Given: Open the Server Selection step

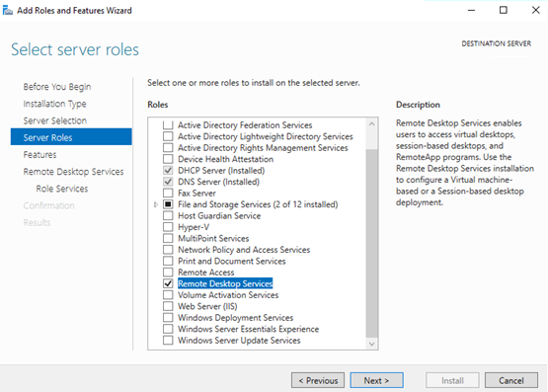Looking at the screenshot, I should click(x=55, y=120).
